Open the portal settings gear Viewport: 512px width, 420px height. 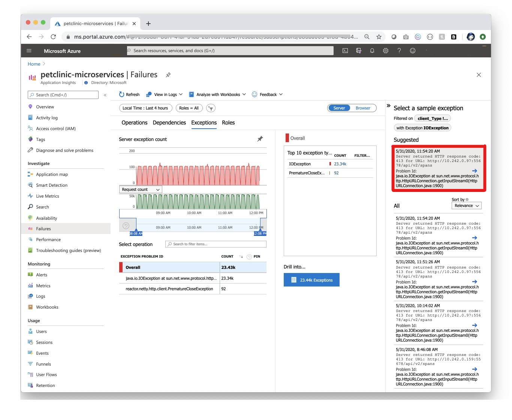(386, 51)
